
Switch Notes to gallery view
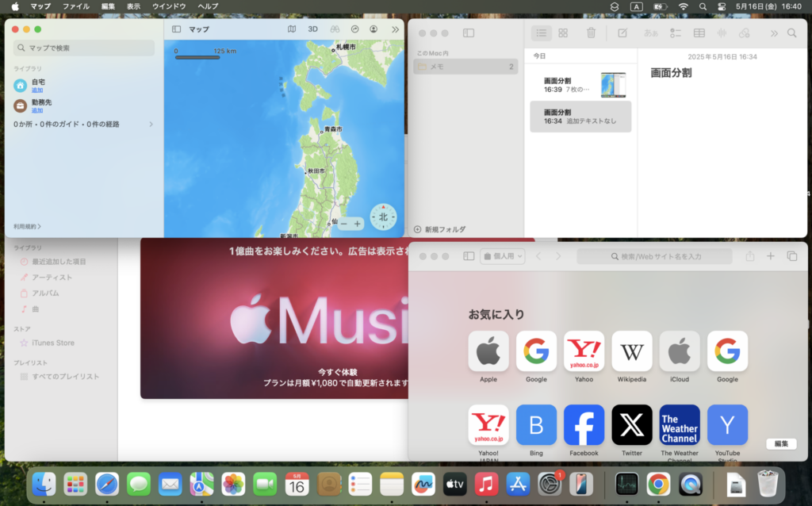pos(563,33)
